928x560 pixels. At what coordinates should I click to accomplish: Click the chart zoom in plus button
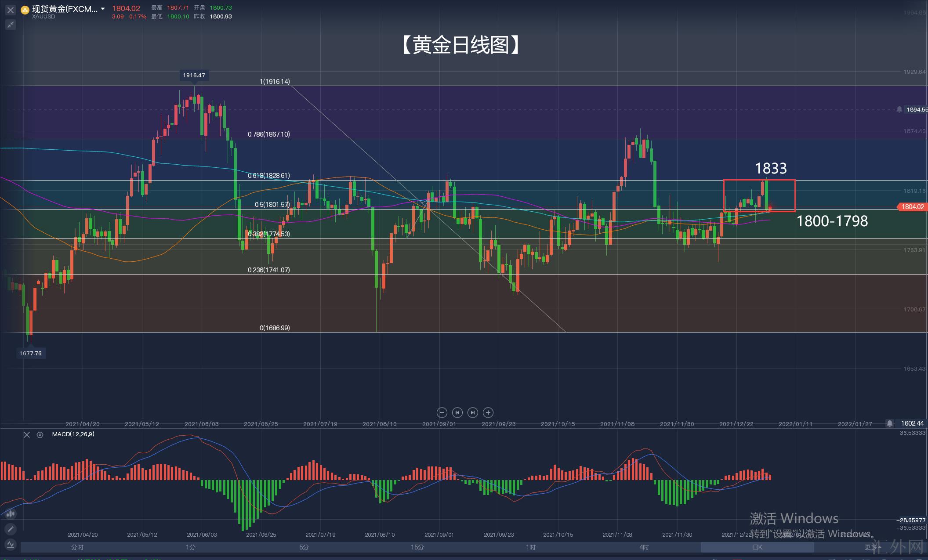(x=488, y=412)
